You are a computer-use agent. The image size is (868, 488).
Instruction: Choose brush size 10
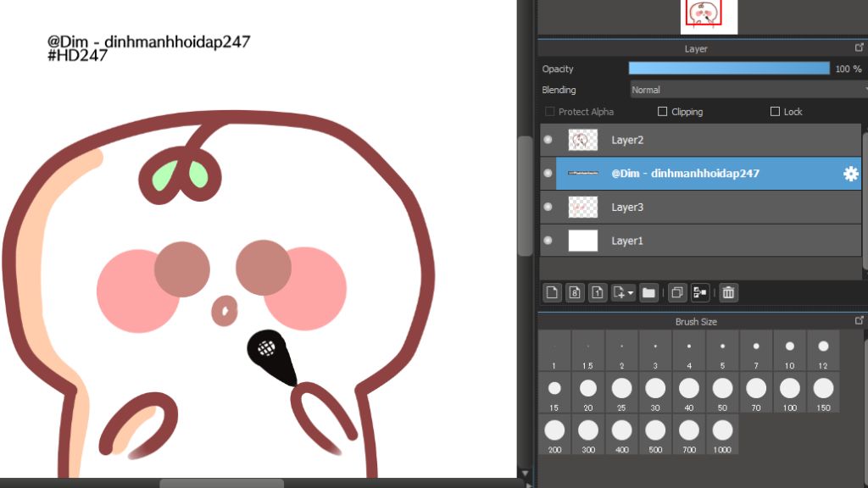790,351
